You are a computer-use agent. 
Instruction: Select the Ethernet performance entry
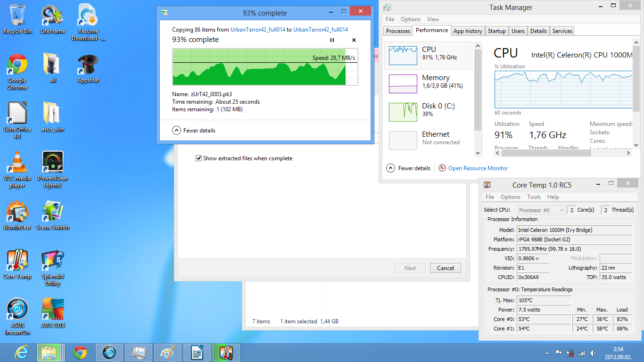pos(429,140)
